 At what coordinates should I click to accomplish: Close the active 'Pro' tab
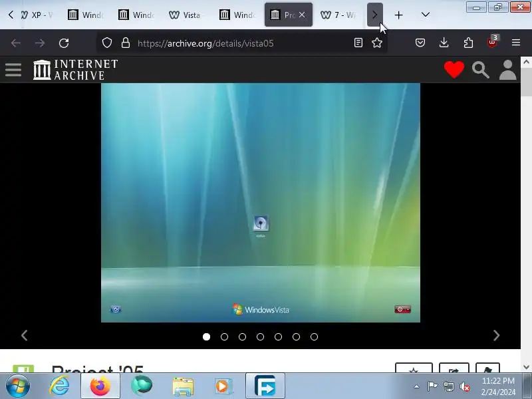click(302, 15)
